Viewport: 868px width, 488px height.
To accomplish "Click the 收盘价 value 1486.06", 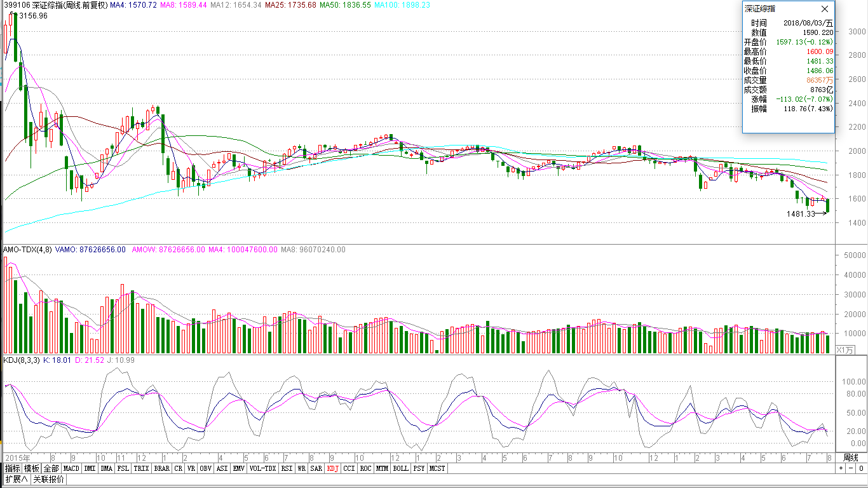I will click(820, 71).
